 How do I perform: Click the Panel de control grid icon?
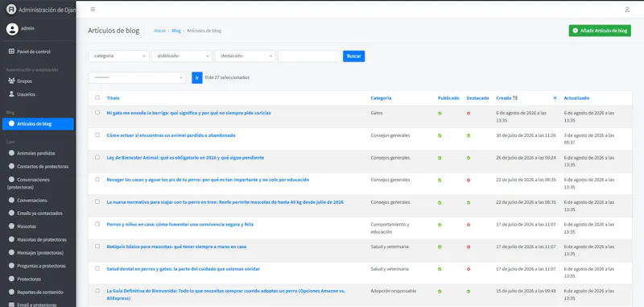11,52
